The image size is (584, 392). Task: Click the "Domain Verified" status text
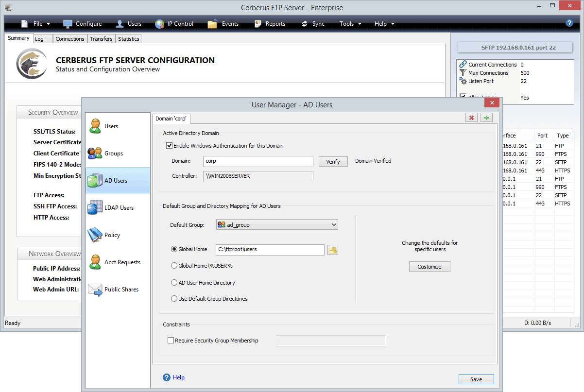click(x=373, y=161)
